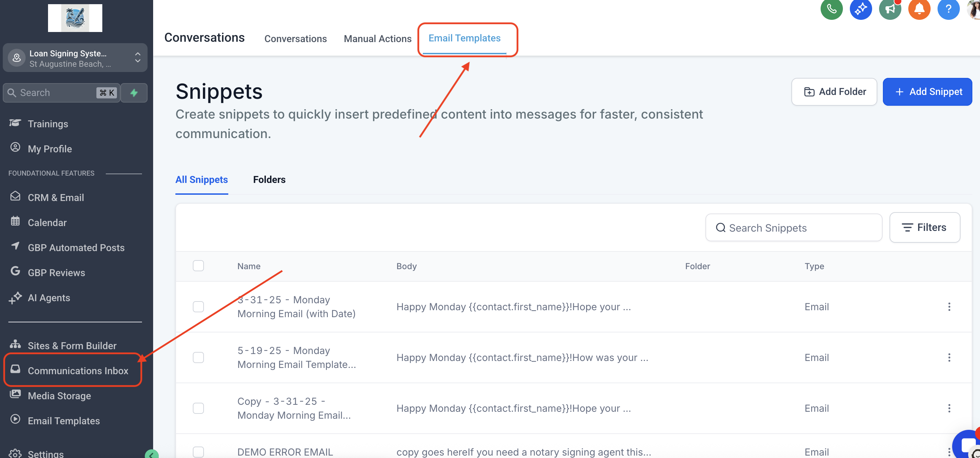Click the Trainings sidebar icon
The width and height of the screenshot is (980, 458).
point(15,123)
